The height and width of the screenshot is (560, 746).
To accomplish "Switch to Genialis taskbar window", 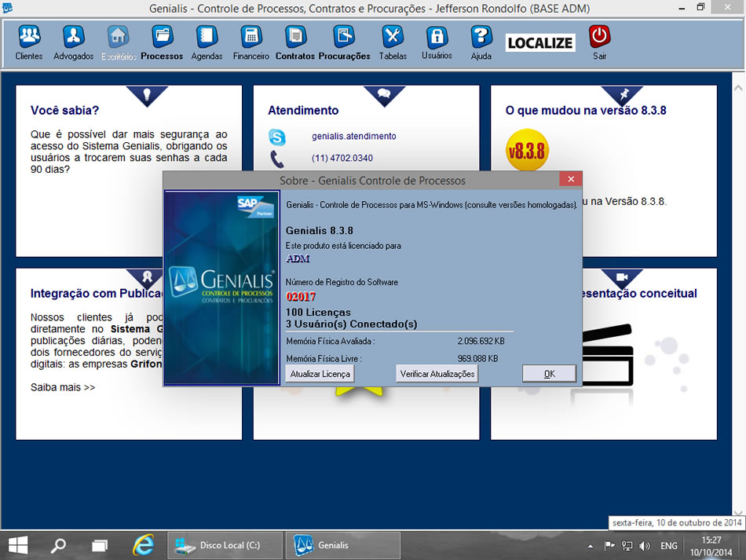I will click(x=342, y=545).
